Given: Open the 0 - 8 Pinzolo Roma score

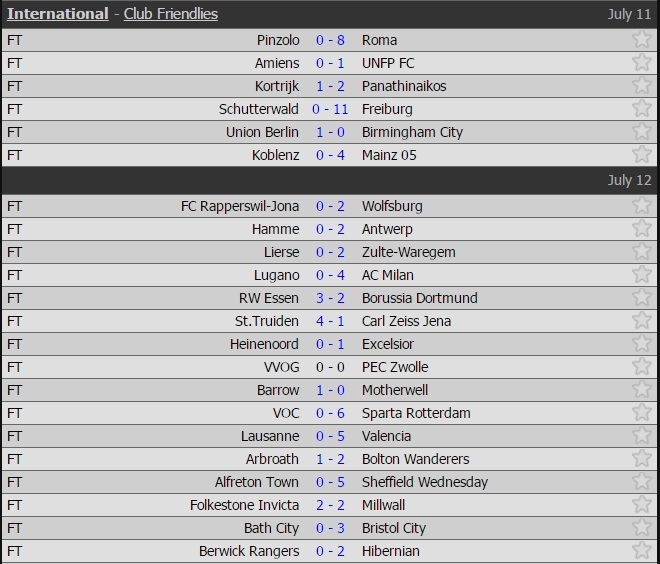Looking at the screenshot, I should (330, 40).
